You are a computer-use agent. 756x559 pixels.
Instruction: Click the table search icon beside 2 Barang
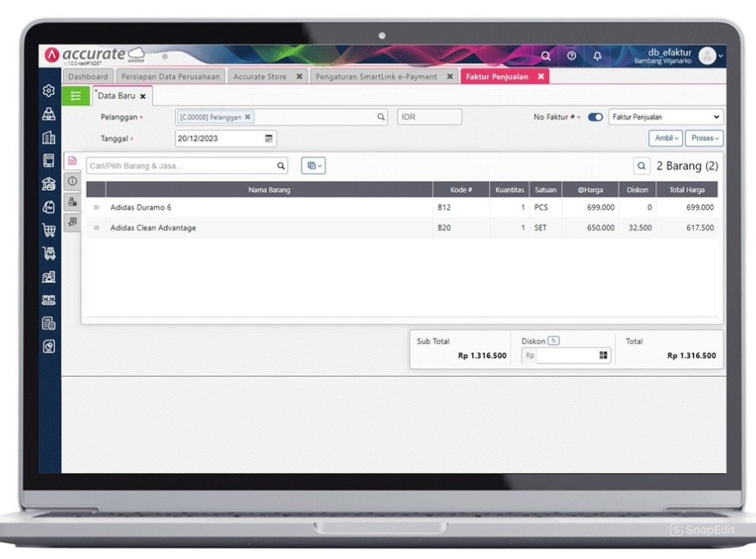coord(641,166)
